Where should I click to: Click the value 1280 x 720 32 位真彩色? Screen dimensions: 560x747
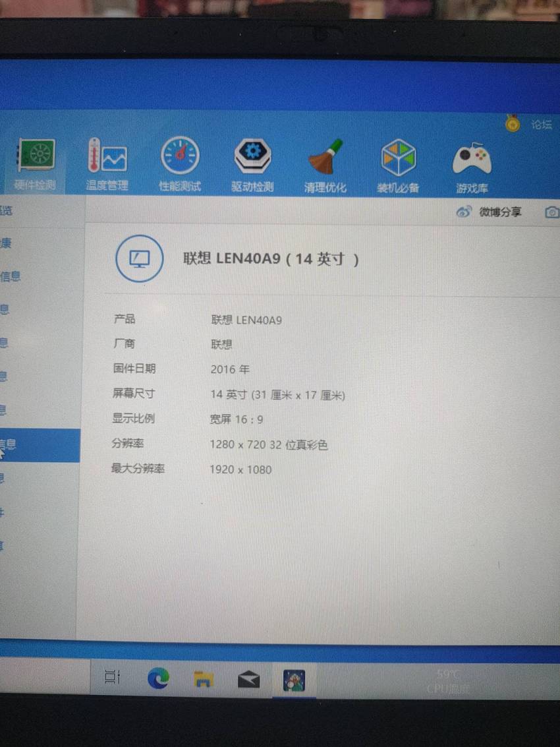(x=269, y=444)
